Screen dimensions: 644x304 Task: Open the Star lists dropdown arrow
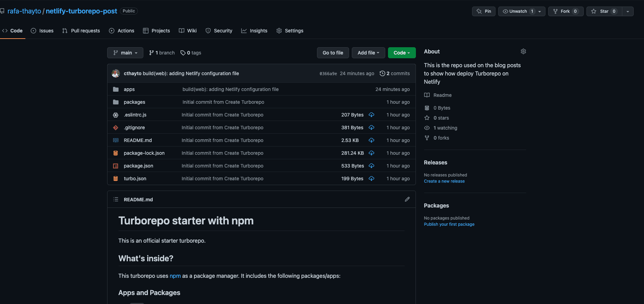[628, 11]
